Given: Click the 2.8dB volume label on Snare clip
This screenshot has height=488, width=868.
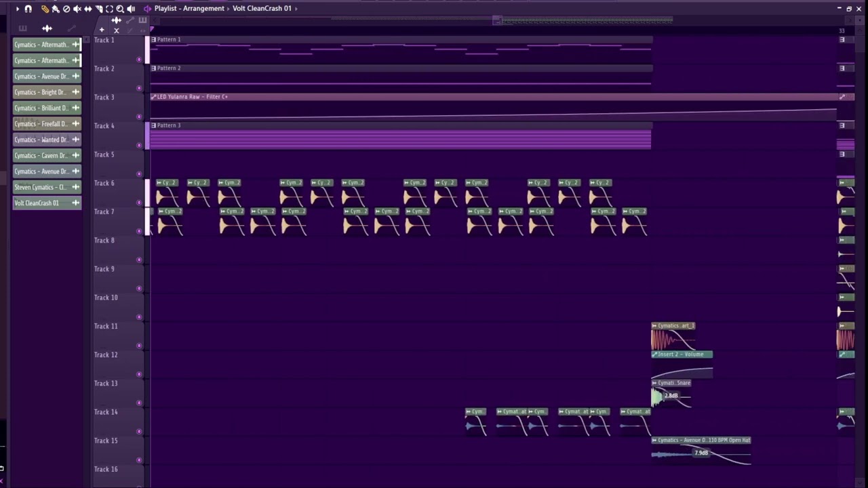Looking at the screenshot, I should [671, 396].
